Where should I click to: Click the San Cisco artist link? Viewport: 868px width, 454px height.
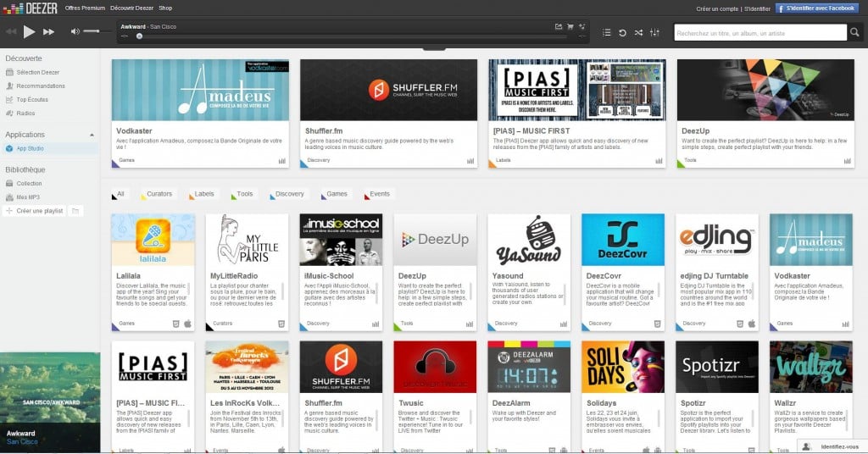pyautogui.click(x=22, y=442)
